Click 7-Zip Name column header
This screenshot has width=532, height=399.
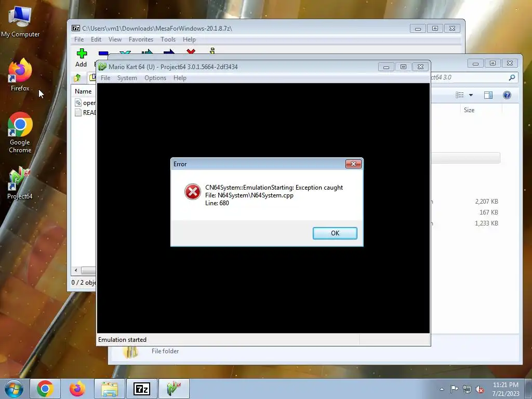[83, 91]
